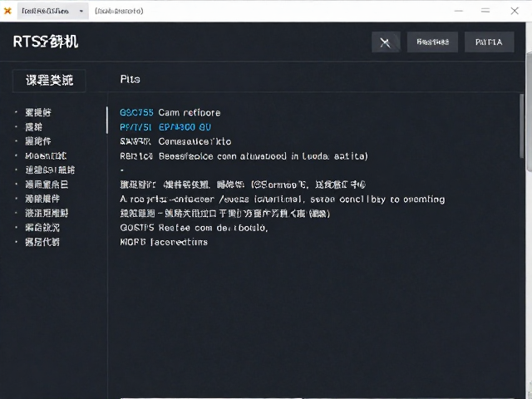This screenshot has height=399, width=532.
Task: Click the PATPLA button in header
Action: point(489,42)
